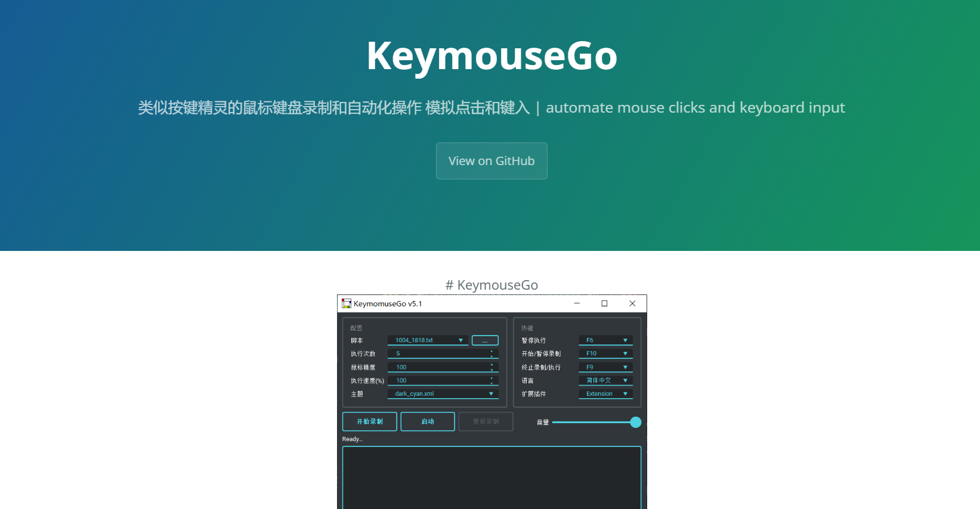Click the 执行速度(%) label
The height and width of the screenshot is (509, 980).
tap(367, 381)
